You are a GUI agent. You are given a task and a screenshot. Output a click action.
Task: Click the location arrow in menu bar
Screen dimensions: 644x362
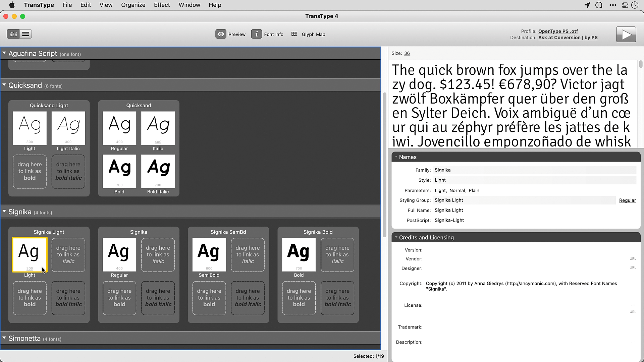tap(587, 5)
